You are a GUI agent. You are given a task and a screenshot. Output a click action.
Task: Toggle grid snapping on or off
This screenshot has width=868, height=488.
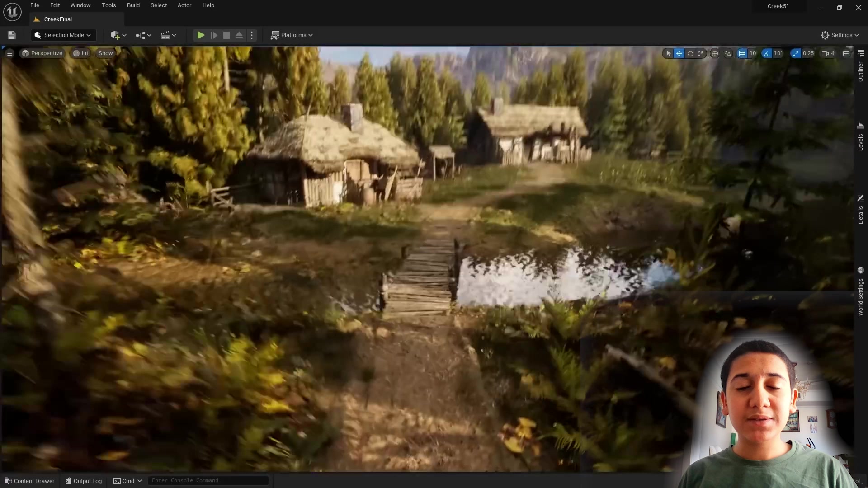click(742, 53)
